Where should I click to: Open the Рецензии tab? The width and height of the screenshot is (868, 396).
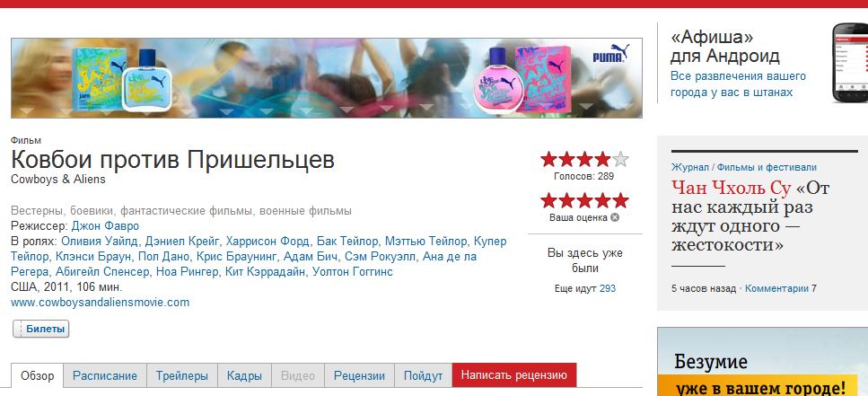coord(359,375)
